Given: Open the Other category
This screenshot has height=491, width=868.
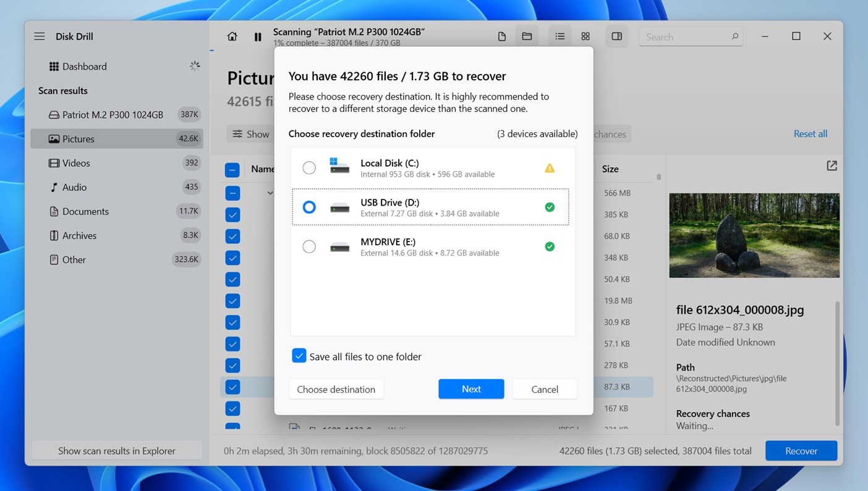Looking at the screenshot, I should point(116,259).
